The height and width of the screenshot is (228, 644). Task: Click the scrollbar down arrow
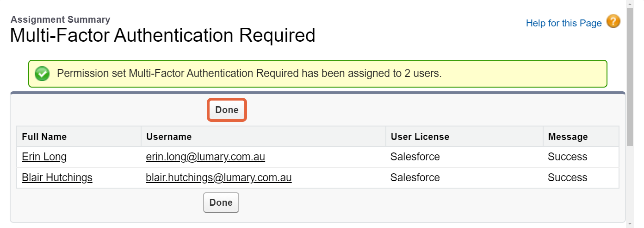coord(630,224)
